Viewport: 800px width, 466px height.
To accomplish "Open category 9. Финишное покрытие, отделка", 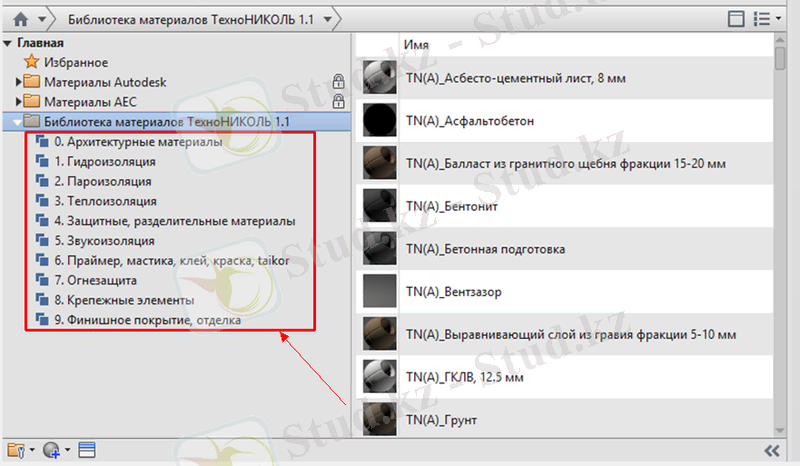I will point(147,320).
